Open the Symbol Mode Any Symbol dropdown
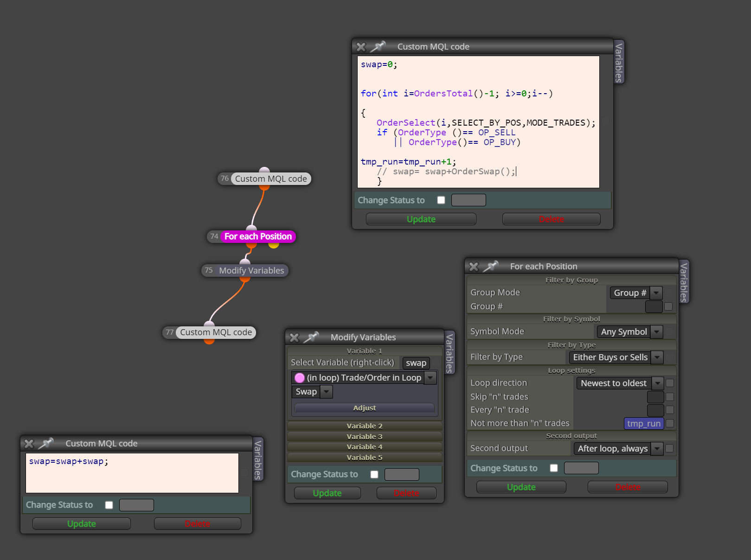The height and width of the screenshot is (560, 751). [630, 331]
